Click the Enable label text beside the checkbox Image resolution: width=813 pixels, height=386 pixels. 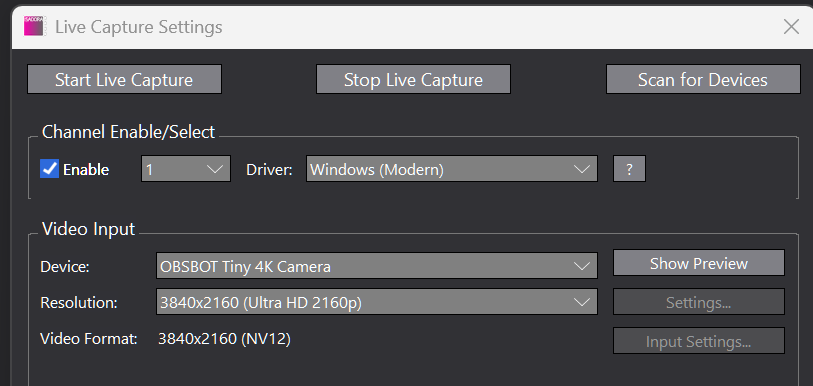coord(86,170)
